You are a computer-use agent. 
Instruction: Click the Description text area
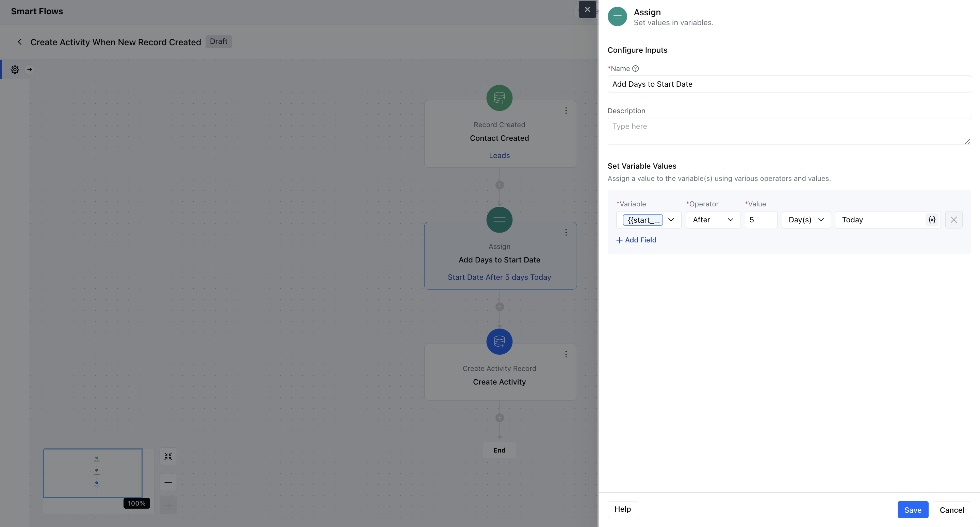(789, 131)
